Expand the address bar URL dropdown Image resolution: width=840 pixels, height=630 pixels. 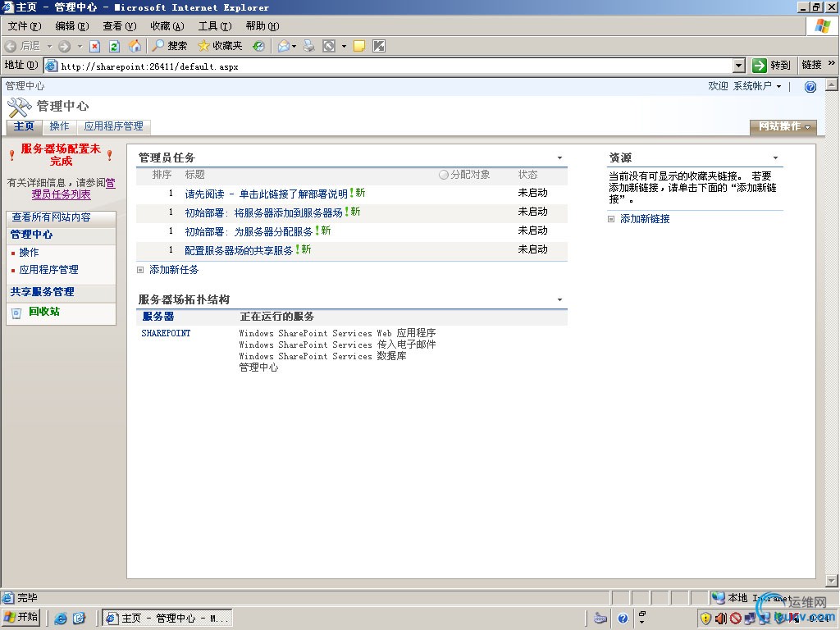(x=739, y=66)
